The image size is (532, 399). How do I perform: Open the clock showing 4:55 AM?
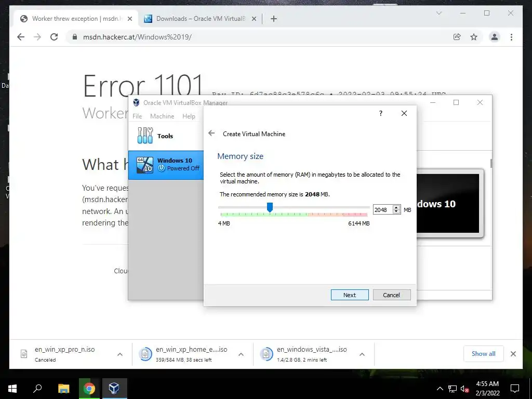(x=487, y=388)
